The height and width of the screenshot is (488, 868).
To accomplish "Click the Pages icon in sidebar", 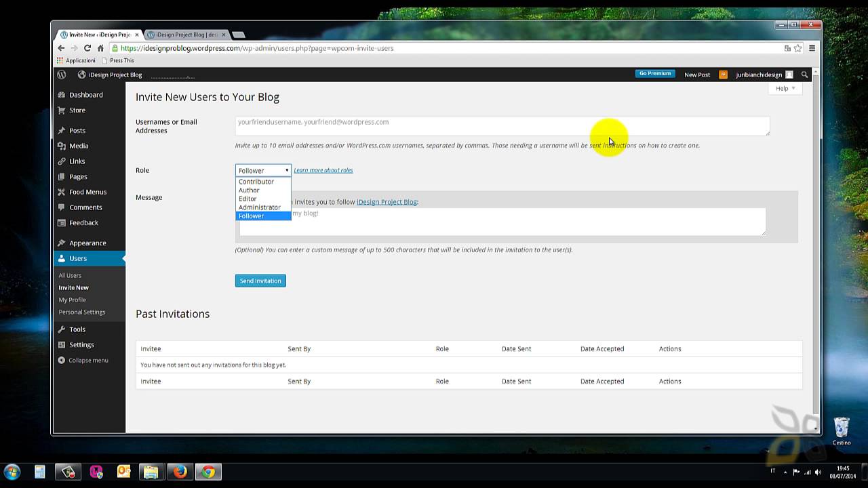I will tap(62, 176).
